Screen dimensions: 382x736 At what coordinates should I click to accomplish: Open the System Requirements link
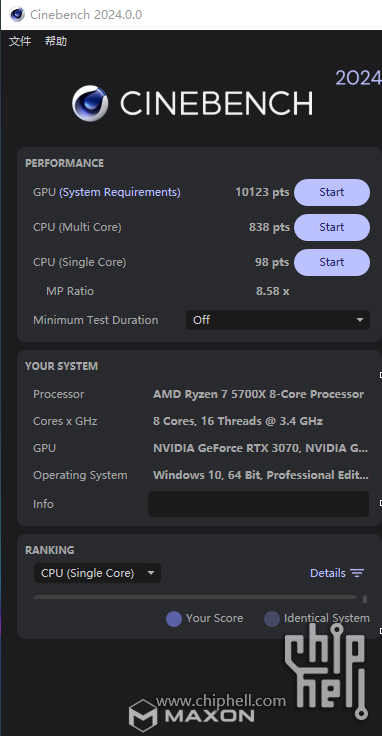[x=120, y=192]
